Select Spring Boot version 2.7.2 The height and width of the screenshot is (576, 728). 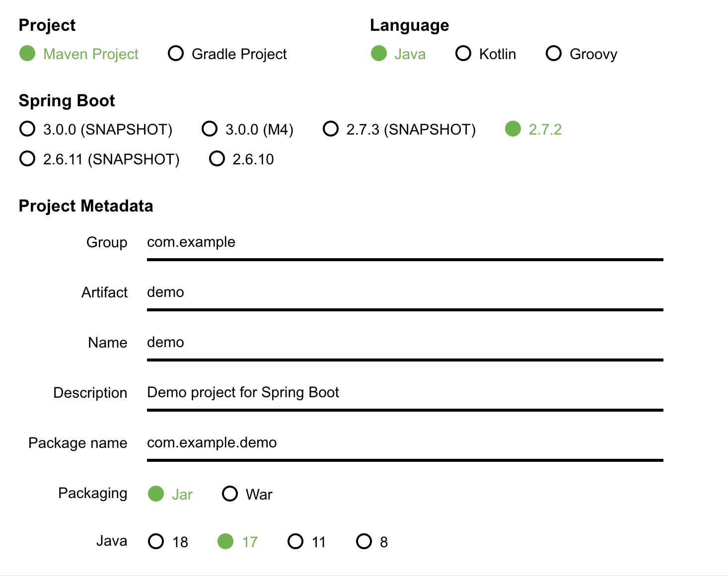pyautogui.click(x=513, y=129)
